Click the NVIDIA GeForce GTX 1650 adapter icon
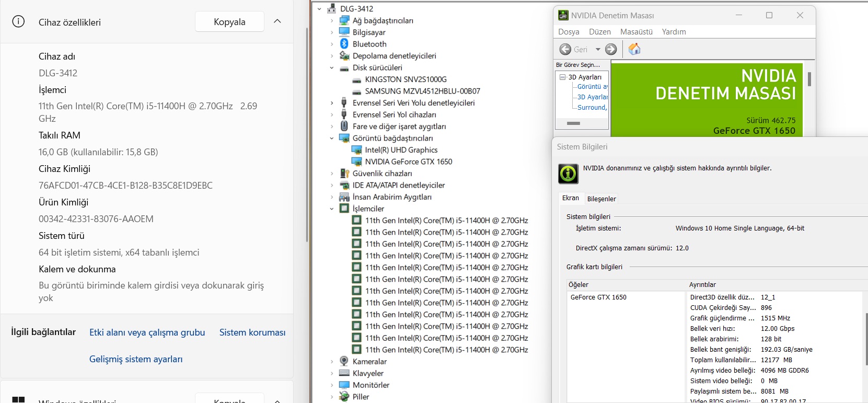This screenshot has width=868, height=403. [357, 162]
